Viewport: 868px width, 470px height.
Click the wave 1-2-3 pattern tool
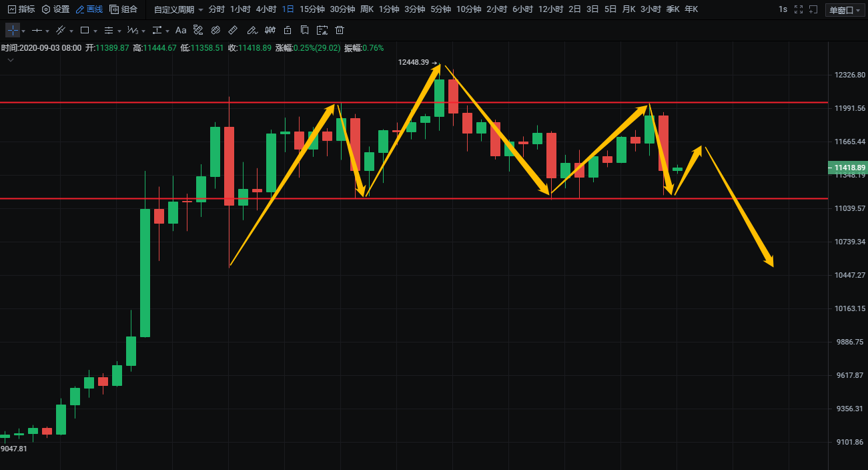click(x=133, y=31)
